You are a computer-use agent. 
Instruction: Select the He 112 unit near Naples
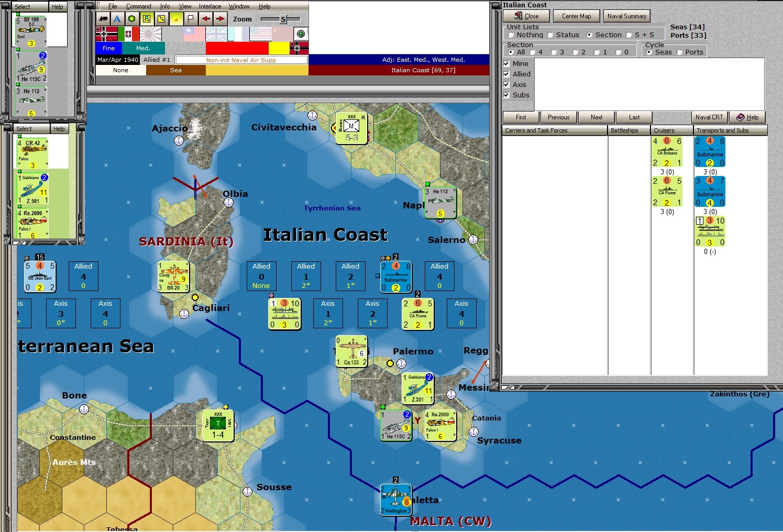[x=440, y=203]
